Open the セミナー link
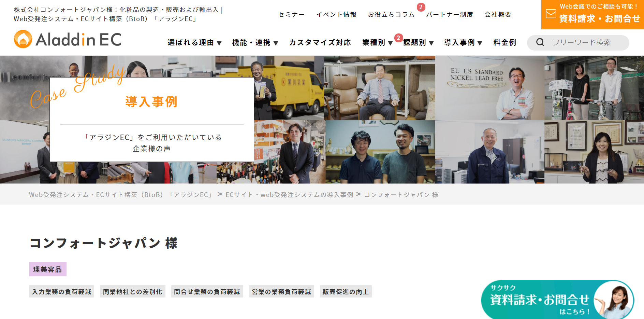644x319 pixels. pyautogui.click(x=291, y=14)
